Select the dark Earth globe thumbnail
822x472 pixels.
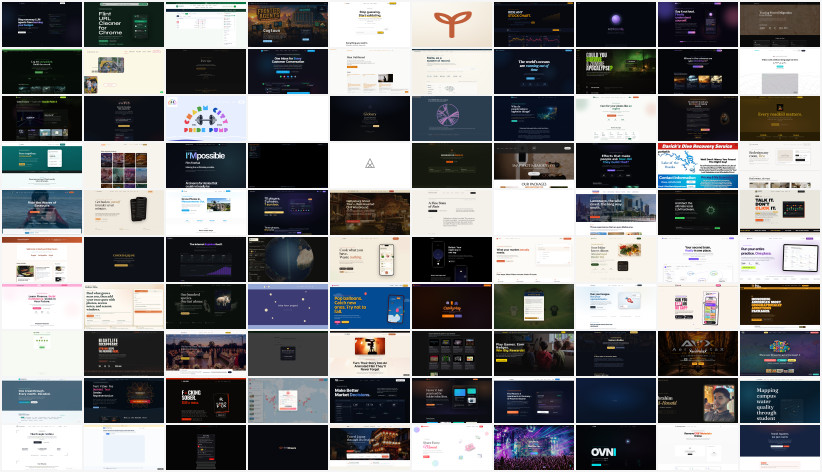tap(288, 260)
